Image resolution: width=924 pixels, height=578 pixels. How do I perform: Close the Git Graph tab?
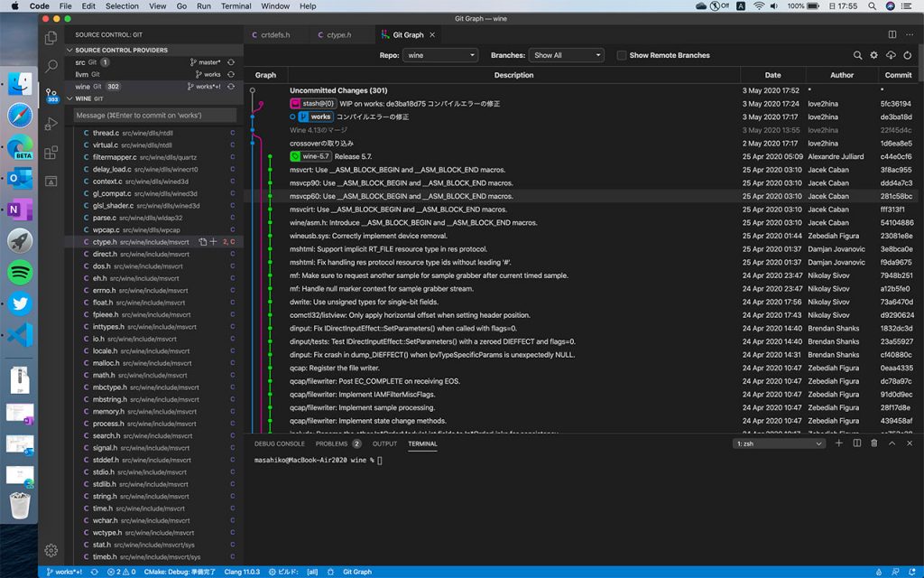(432, 35)
